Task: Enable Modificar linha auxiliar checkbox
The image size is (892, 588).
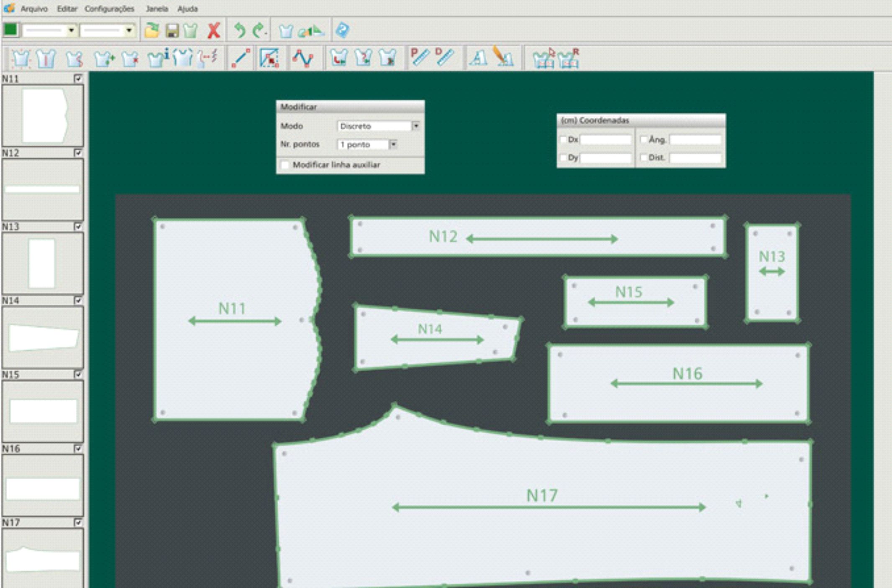Action: coord(285,165)
